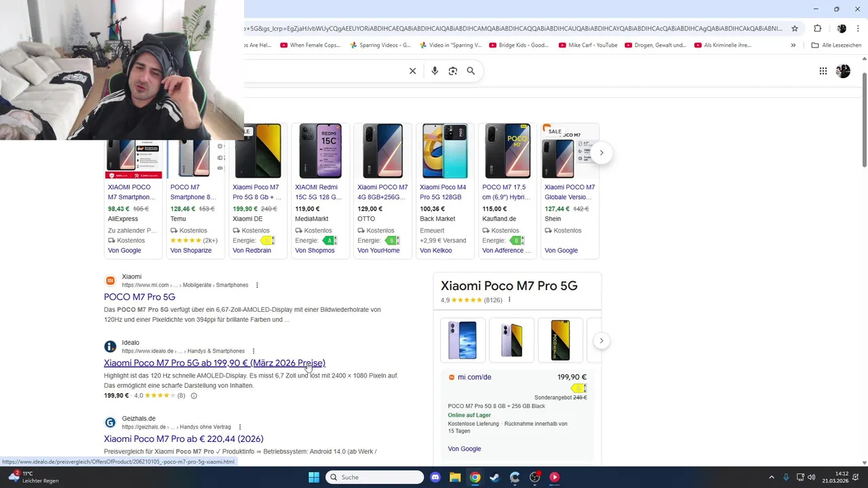Open Chrome three-dot menu

[859, 28]
